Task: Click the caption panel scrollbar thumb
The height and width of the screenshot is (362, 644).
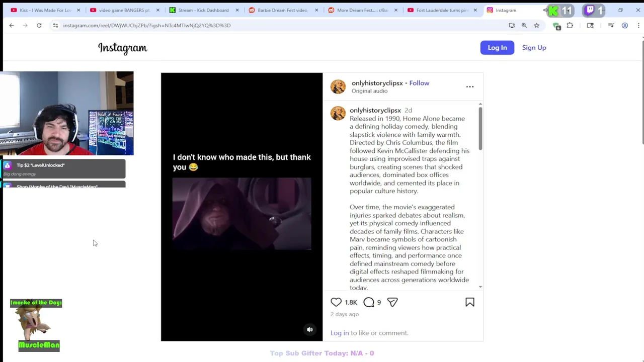Action: (x=480, y=128)
